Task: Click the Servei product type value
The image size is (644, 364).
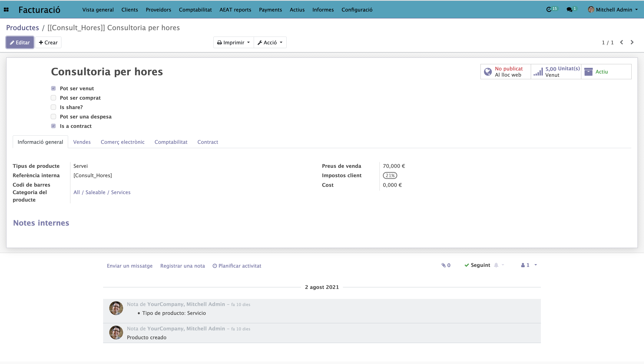Action: click(80, 166)
